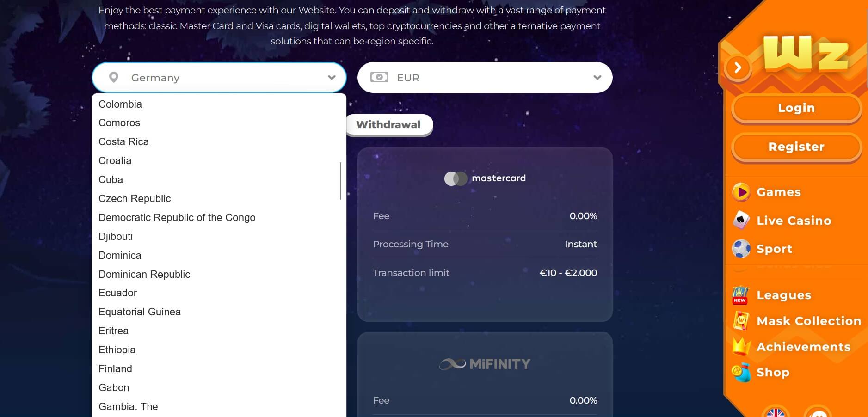Viewport: 868px width, 417px height.
Task: Collapse sidebar with the round arrow button
Action: click(x=738, y=68)
